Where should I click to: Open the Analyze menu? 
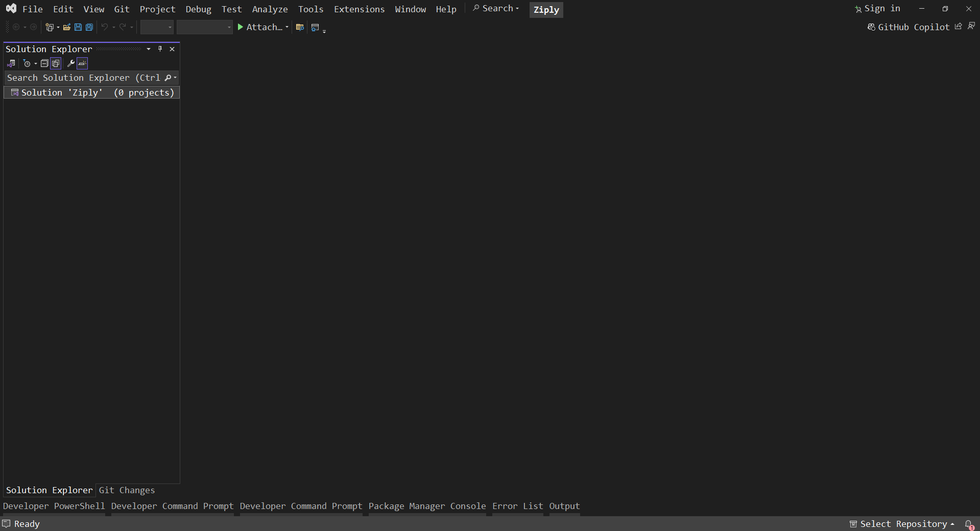pyautogui.click(x=270, y=9)
